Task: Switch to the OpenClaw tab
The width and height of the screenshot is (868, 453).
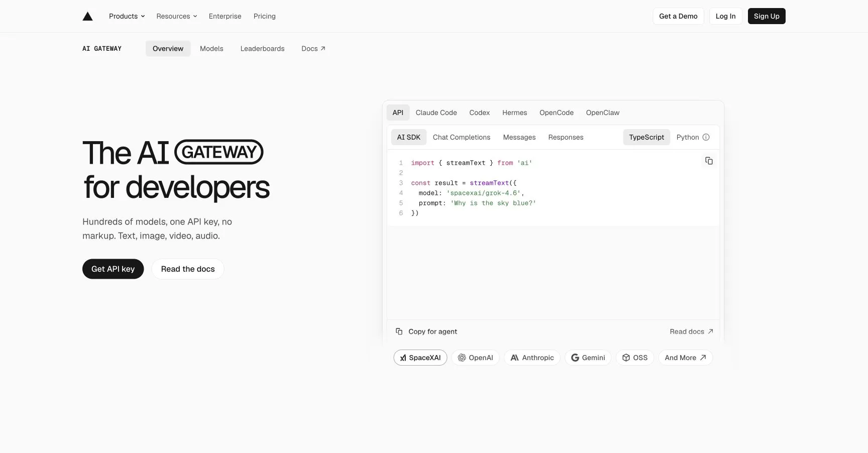Action: coord(602,112)
